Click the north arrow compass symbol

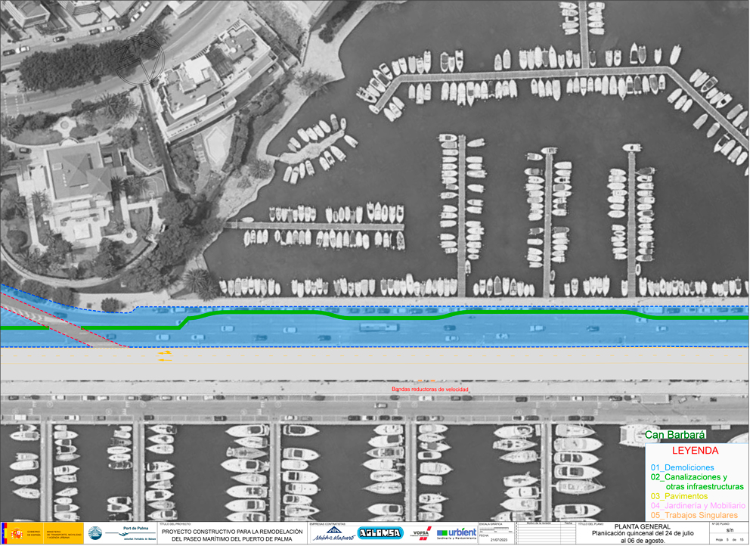[x=141, y=60]
